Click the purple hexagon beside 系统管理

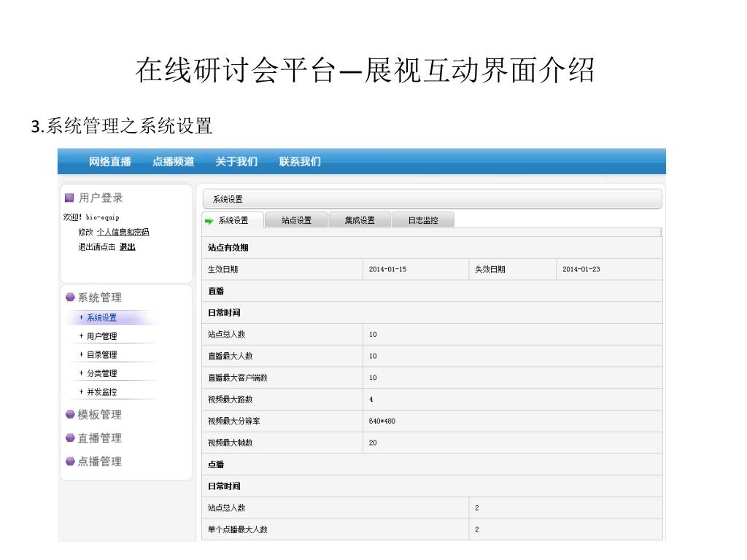click(x=70, y=297)
